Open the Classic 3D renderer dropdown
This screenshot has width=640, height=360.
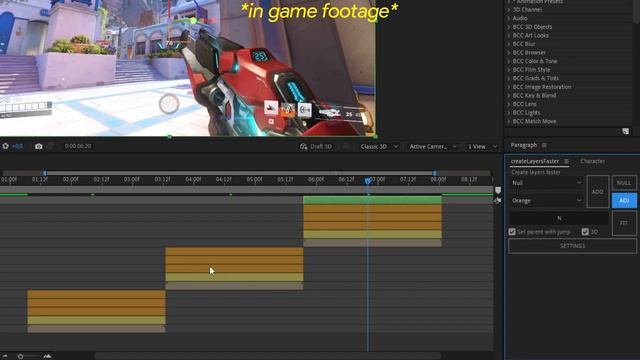coord(378,147)
